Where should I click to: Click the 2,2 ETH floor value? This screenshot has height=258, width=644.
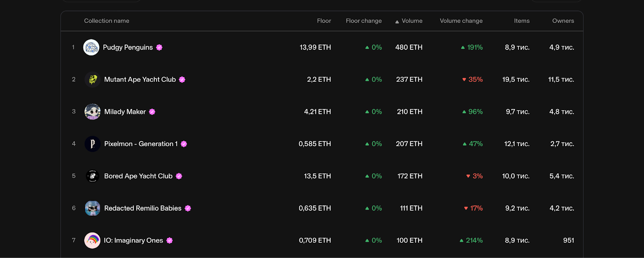319,80
